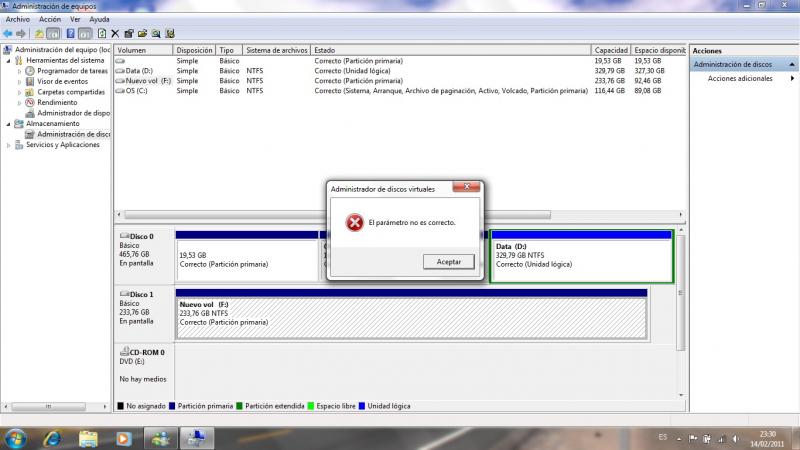Expand the Carpetas compartidas node arrow
800x450 pixels.
point(19,92)
